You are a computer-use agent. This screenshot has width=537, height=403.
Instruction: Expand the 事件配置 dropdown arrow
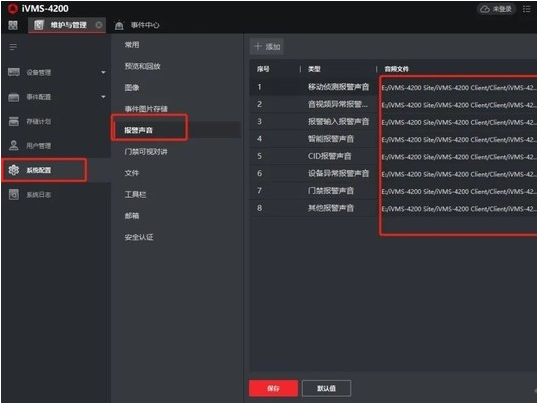103,97
